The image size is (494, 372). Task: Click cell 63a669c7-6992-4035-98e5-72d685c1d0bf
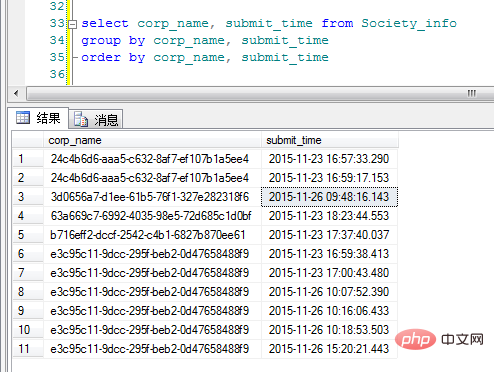152,216
